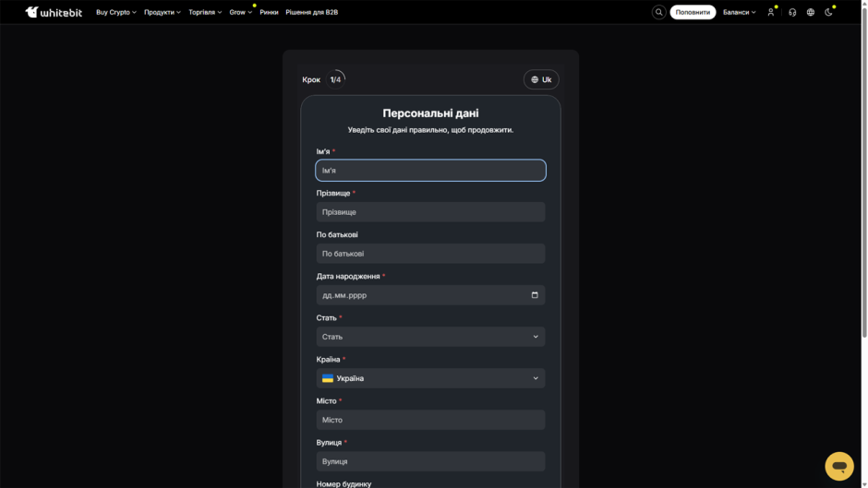Click the page vertical scrollbar

click(x=864, y=172)
